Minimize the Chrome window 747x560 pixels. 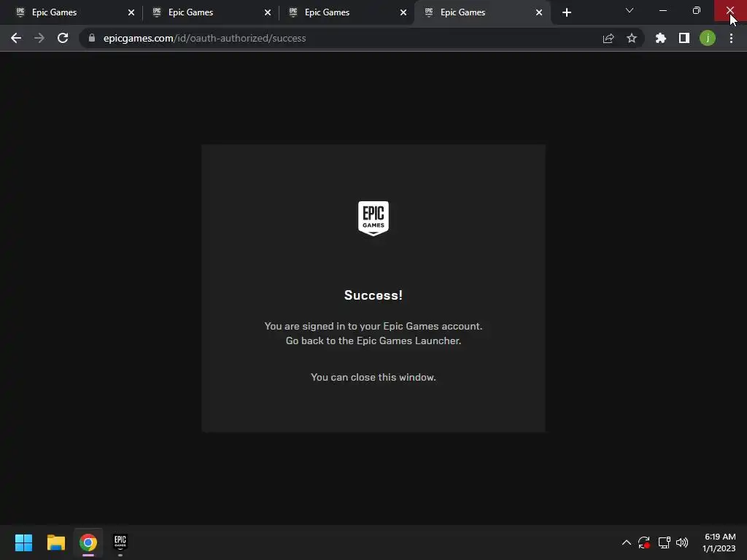pyautogui.click(x=662, y=10)
